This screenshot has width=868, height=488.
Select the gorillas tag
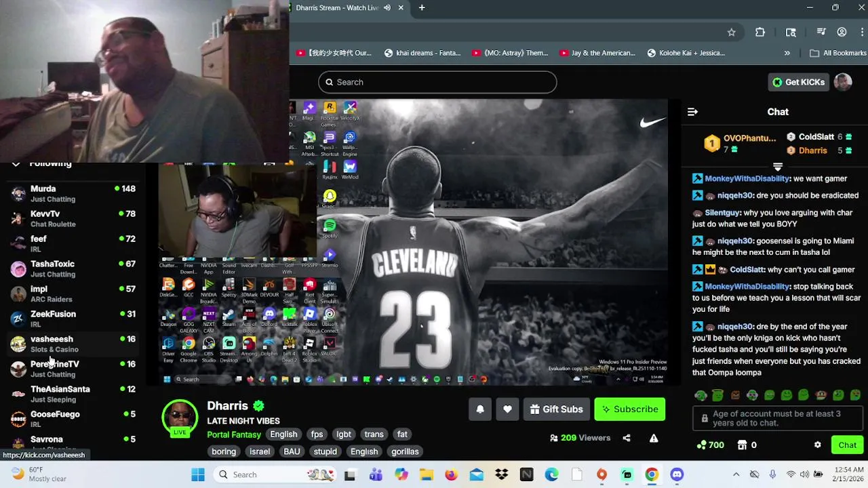point(405,451)
